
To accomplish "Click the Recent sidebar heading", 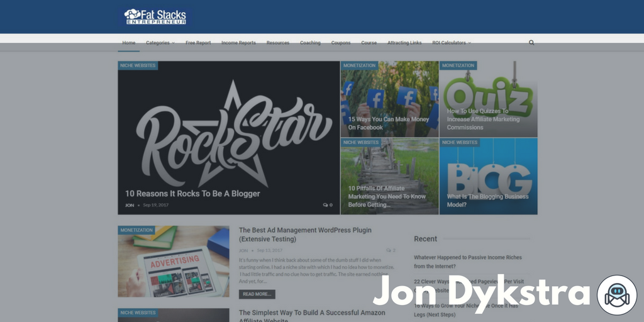I will pyautogui.click(x=426, y=238).
